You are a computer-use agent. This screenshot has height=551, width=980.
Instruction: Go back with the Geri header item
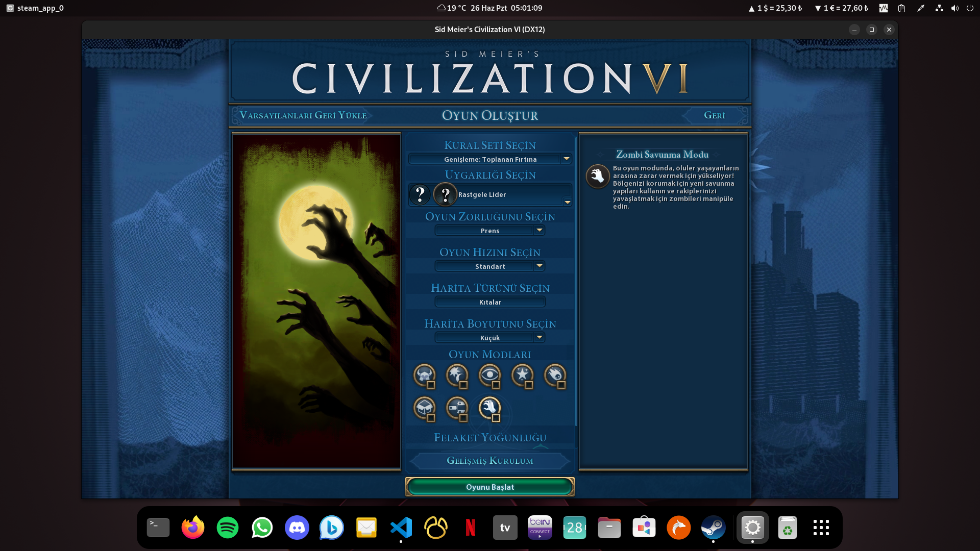(714, 115)
